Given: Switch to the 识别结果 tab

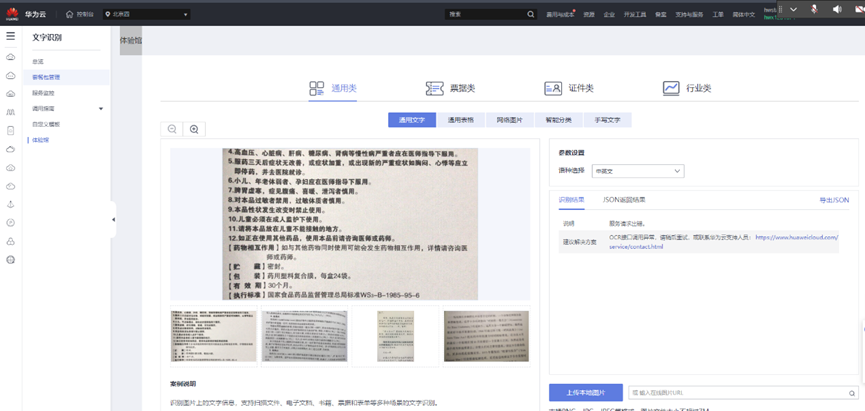Looking at the screenshot, I should 572,200.
